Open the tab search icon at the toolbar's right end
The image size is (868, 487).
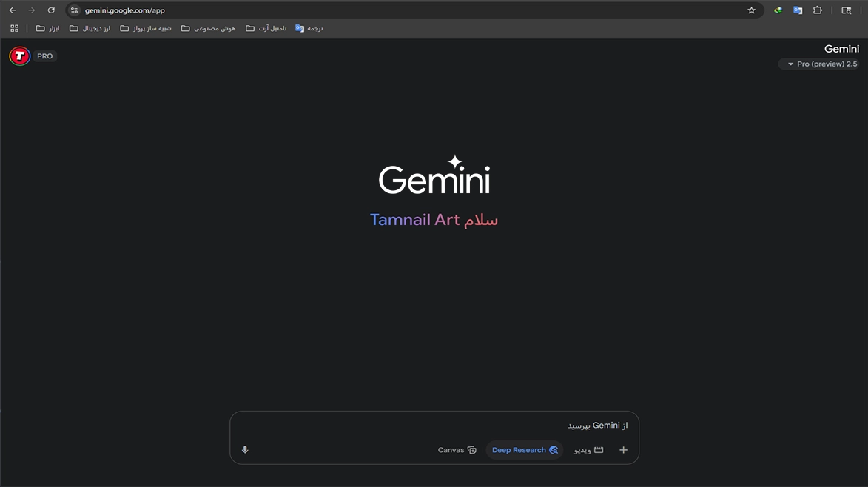point(846,10)
